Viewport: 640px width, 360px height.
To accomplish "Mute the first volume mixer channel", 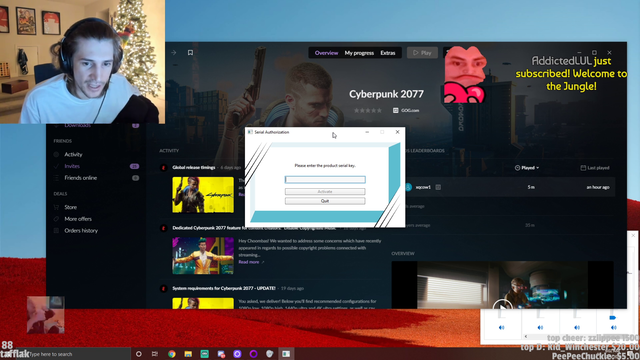I will 502,327.
